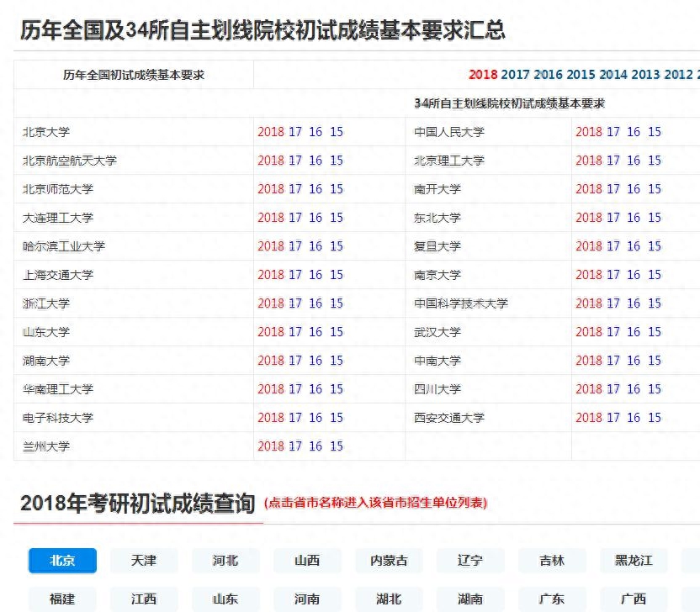Click 15 link for 北京航空航天大学
This screenshot has height=612, width=700.
pos(337,160)
